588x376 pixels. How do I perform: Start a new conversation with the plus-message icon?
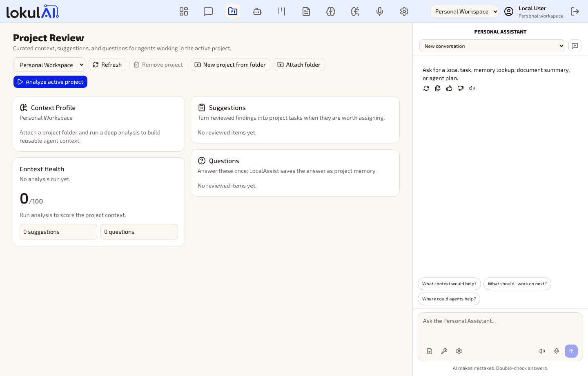(x=575, y=46)
